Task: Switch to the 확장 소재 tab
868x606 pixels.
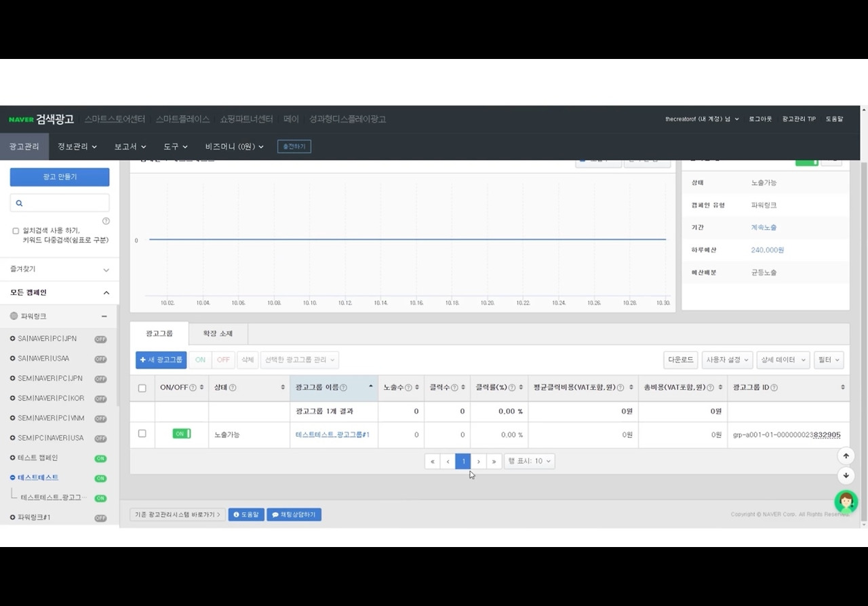Action: [x=218, y=334]
